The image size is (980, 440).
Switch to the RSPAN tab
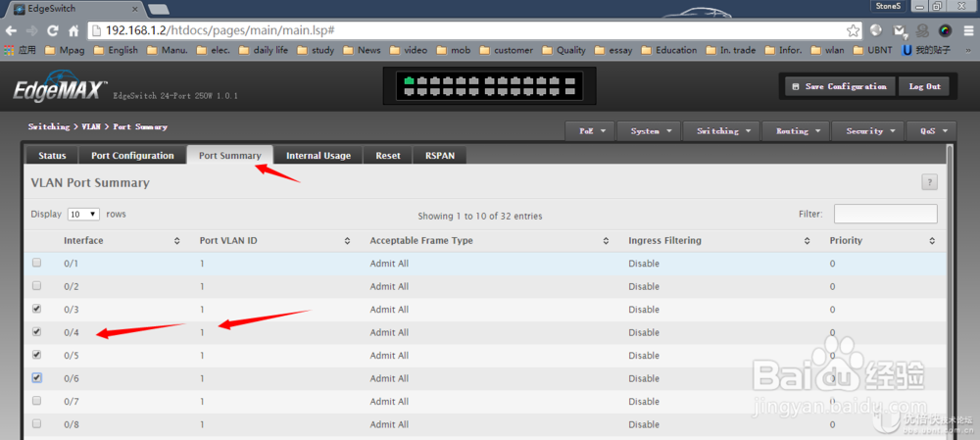point(440,156)
